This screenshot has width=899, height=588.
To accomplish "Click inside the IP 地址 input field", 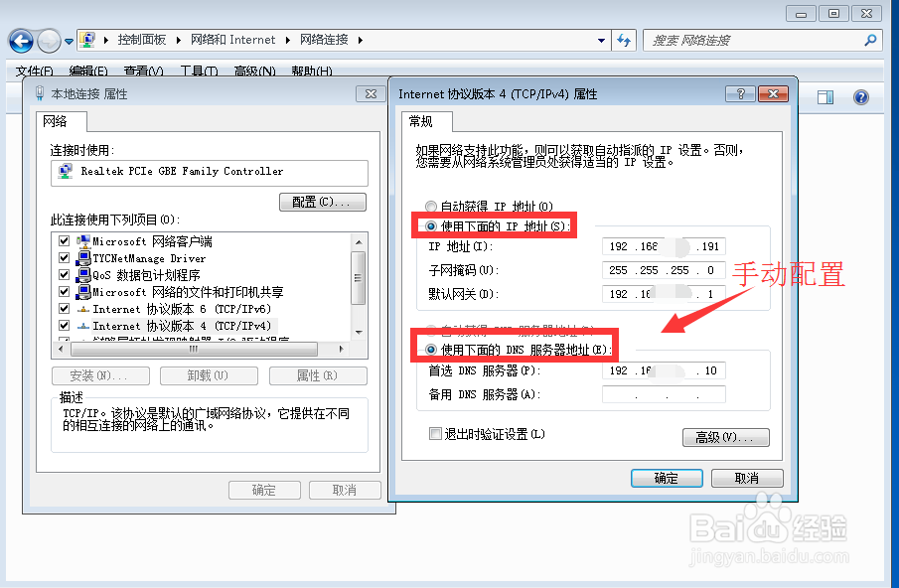I will (x=663, y=246).
